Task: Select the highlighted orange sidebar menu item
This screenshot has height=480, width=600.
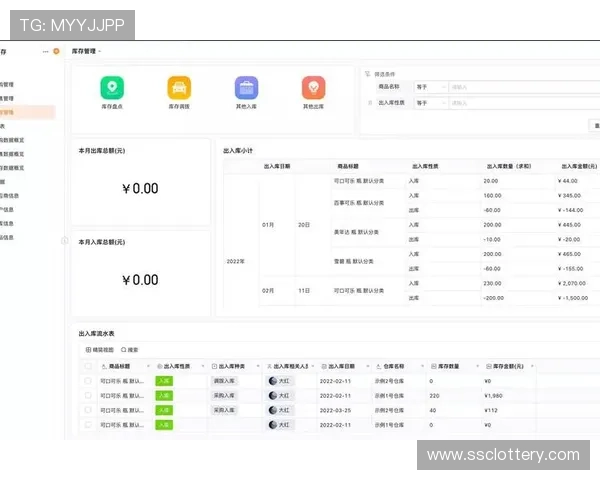Action: pos(28,112)
